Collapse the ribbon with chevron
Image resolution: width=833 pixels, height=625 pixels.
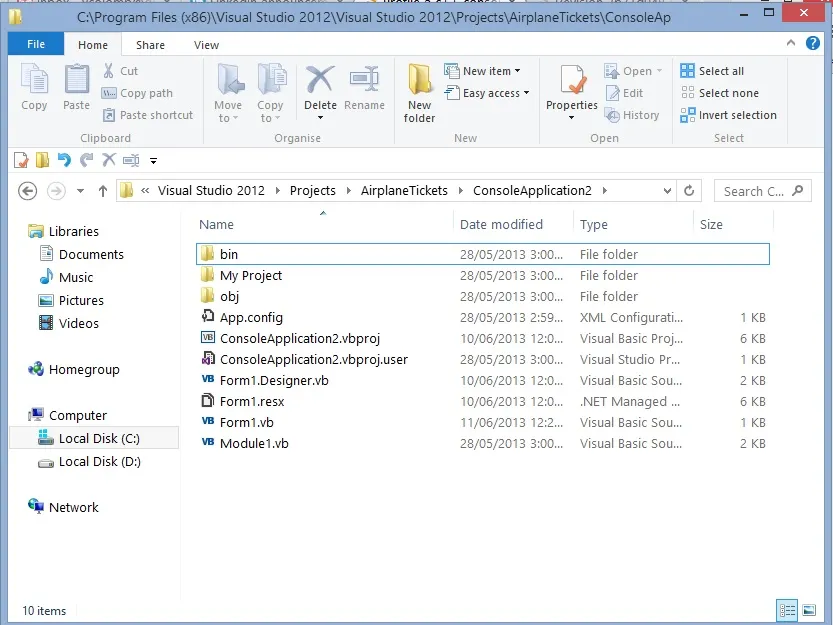791,43
